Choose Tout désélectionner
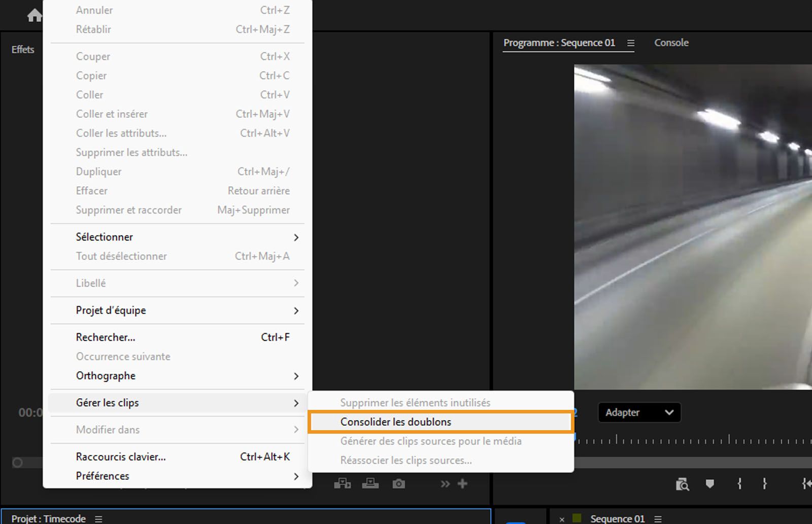Screen dimensions: 812x524 [178, 256]
